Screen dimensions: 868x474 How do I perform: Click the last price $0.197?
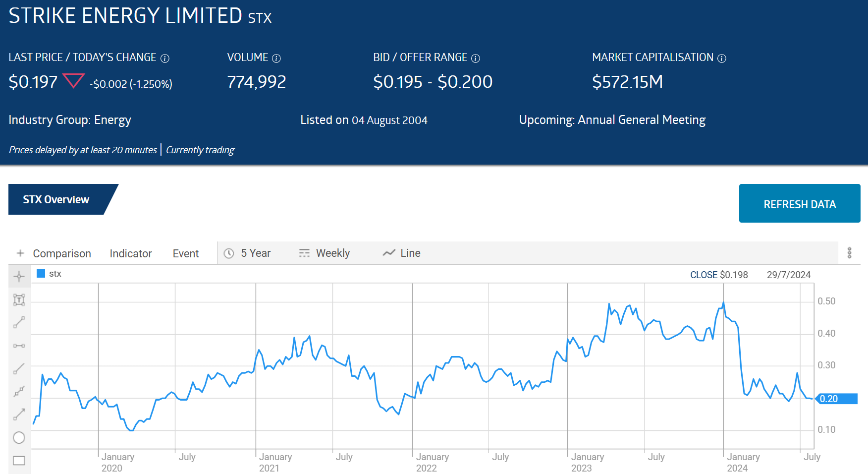33,82
